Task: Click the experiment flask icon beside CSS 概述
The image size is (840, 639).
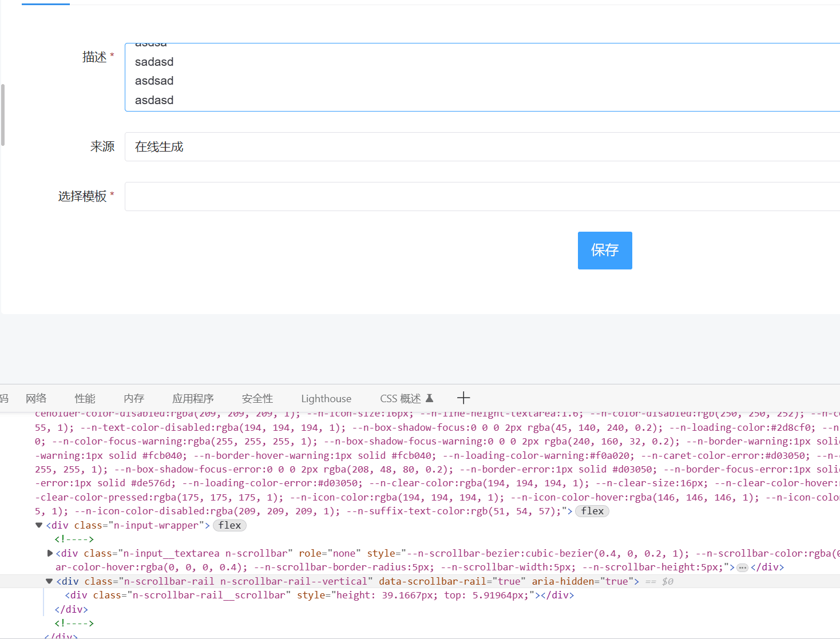Action: point(429,398)
